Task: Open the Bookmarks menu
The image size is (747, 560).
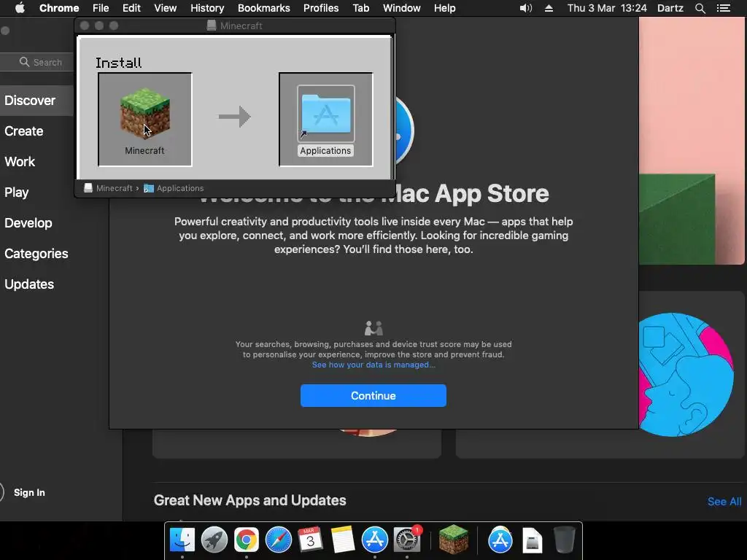Action: [x=264, y=8]
